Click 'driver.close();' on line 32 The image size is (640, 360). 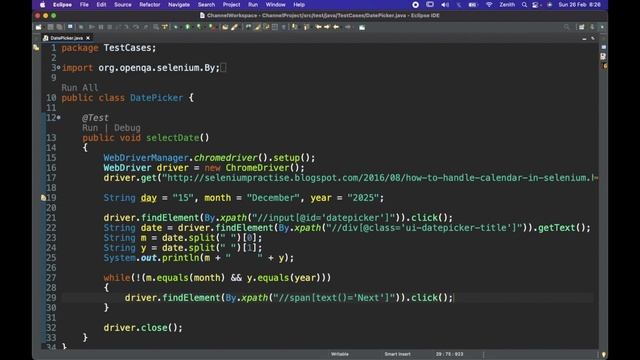[x=143, y=328]
